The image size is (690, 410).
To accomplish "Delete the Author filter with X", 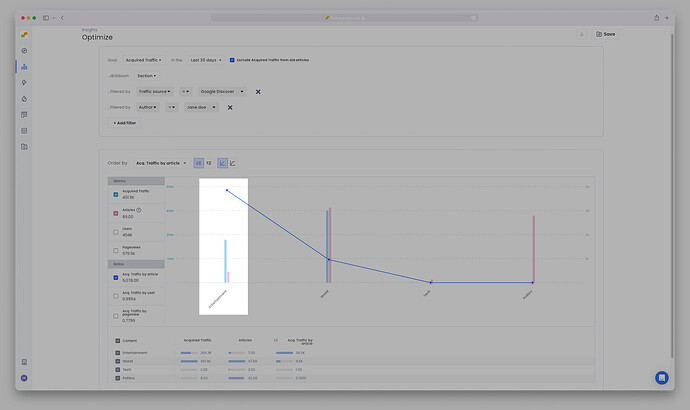I will pos(230,107).
